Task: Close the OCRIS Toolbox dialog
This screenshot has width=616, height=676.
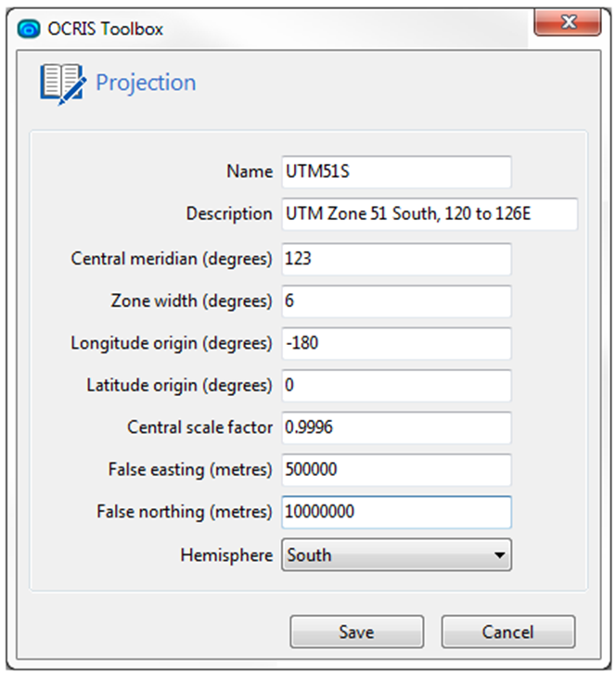Action: (x=568, y=22)
